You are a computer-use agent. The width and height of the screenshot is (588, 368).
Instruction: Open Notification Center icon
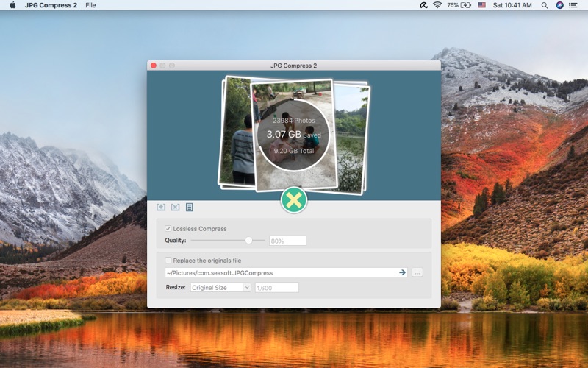click(x=573, y=5)
